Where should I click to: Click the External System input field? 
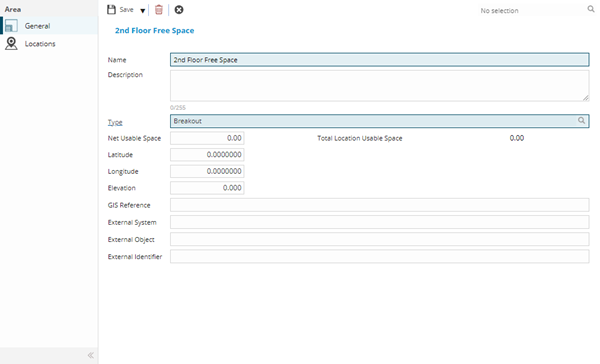[x=379, y=222]
